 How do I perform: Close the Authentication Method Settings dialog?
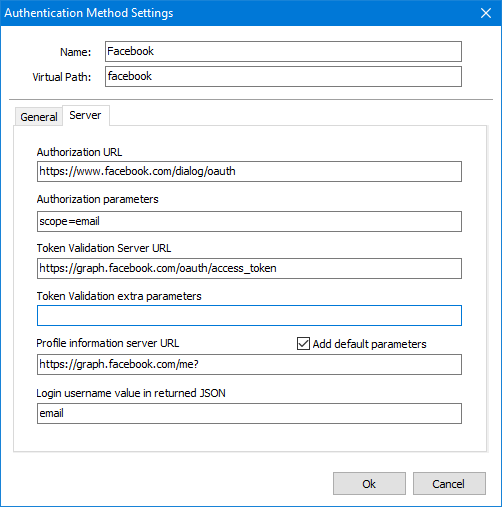point(486,13)
